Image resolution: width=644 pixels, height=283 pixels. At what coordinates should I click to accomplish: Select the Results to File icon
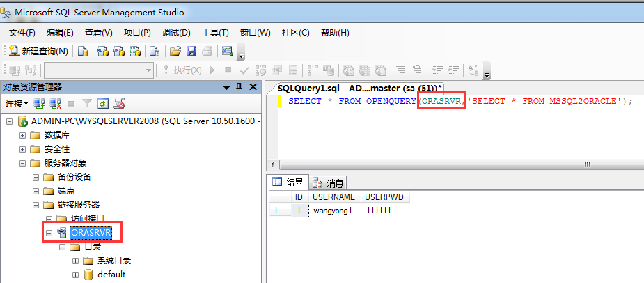[x=381, y=70]
